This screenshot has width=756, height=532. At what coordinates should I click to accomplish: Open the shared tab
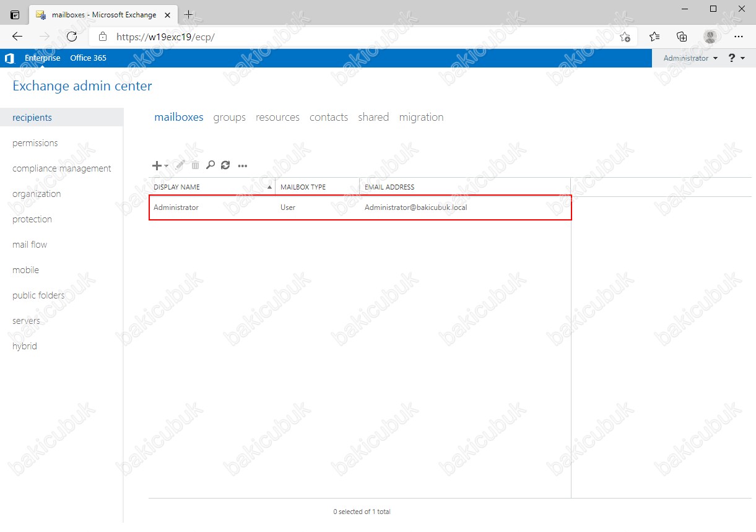(x=373, y=117)
